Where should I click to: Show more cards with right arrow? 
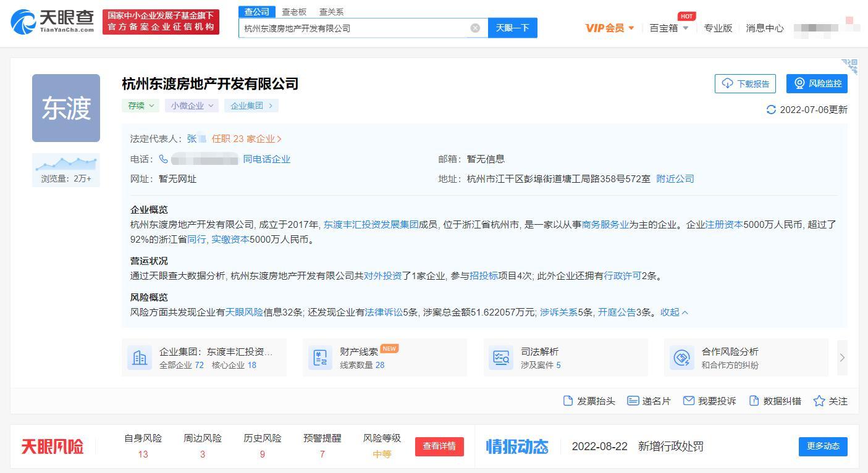pyautogui.click(x=842, y=357)
